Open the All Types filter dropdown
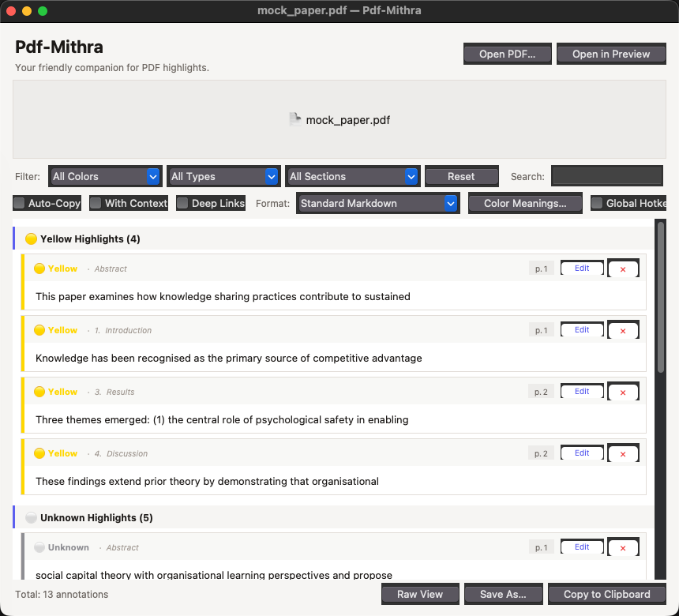 pyautogui.click(x=223, y=176)
